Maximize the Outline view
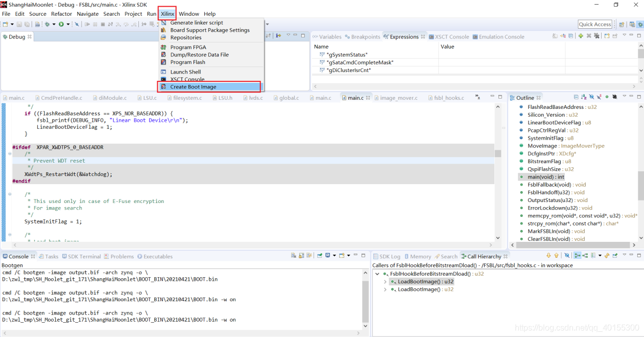Screen dimensions: 644x337 coord(639,97)
